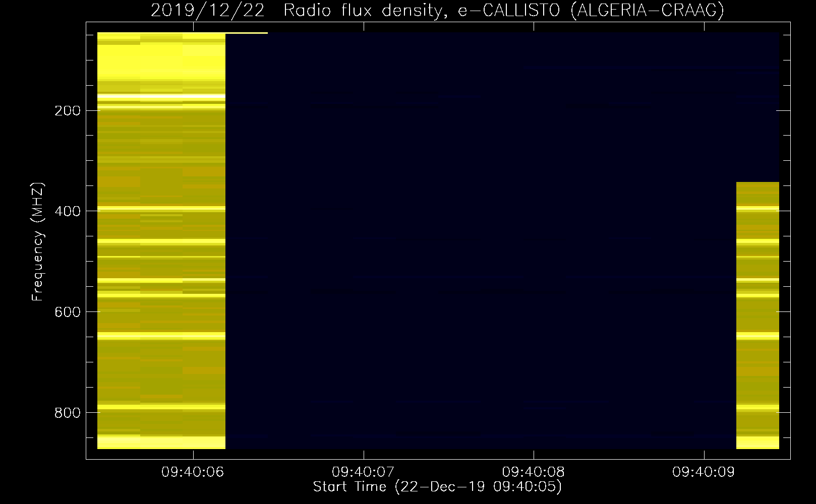Click the 'Frequency (MHZ)' axis label
816x504 pixels.
tap(38, 242)
